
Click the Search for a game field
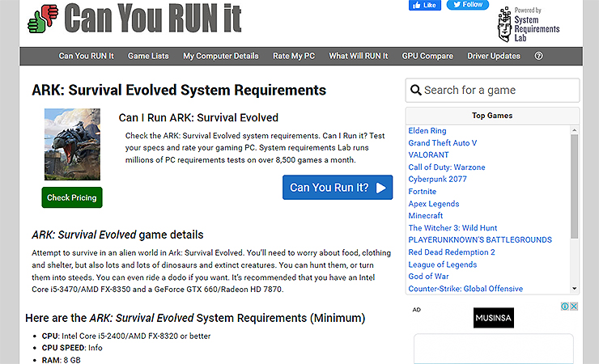(492, 91)
